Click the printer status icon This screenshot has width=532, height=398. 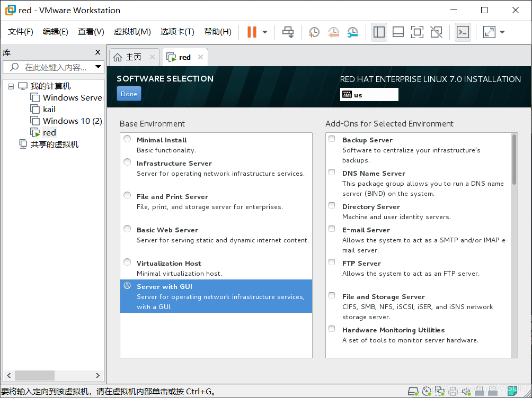(x=453, y=392)
